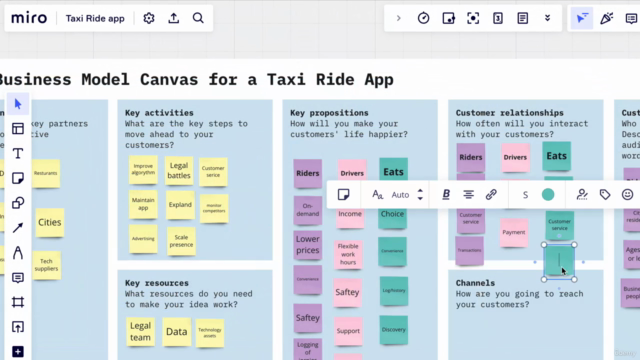This screenshot has width=640, height=360.
Task: Click the board title Taxi Ride app
Action: click(x=95, y=19)
